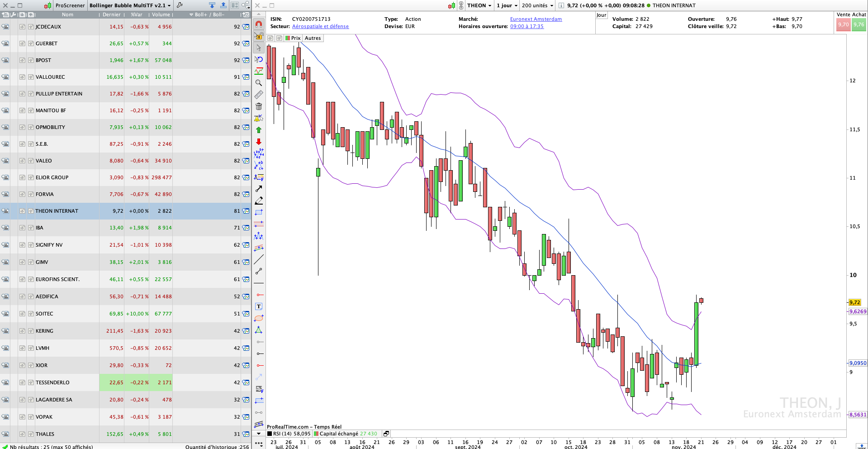Screen dimensions: 868x449
Task: Open the ProScreener share menu
Action: tap(246, 5)
